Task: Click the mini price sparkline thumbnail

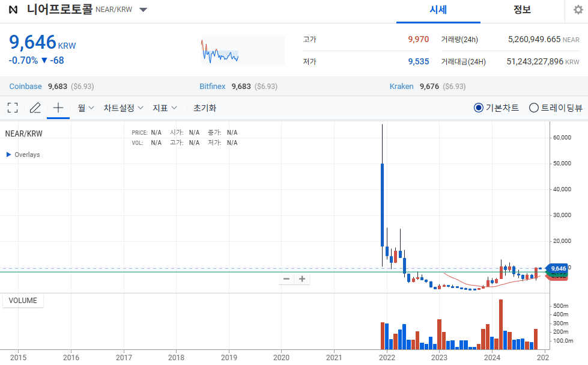Action: click(x=243, y=51)
